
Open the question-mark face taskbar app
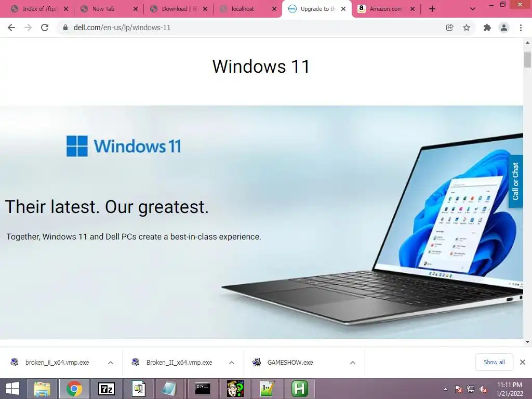(235, 389)
